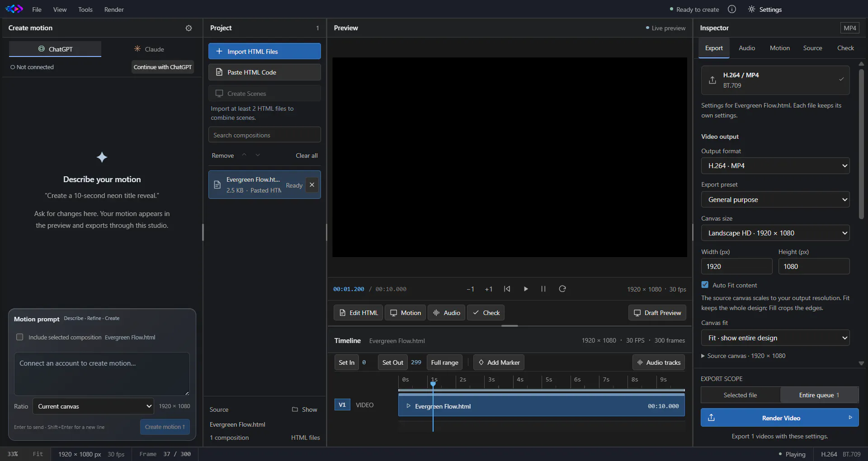
Task: Toggle Source panel Show
Action: pyautogui.click(x=305, y=409)
